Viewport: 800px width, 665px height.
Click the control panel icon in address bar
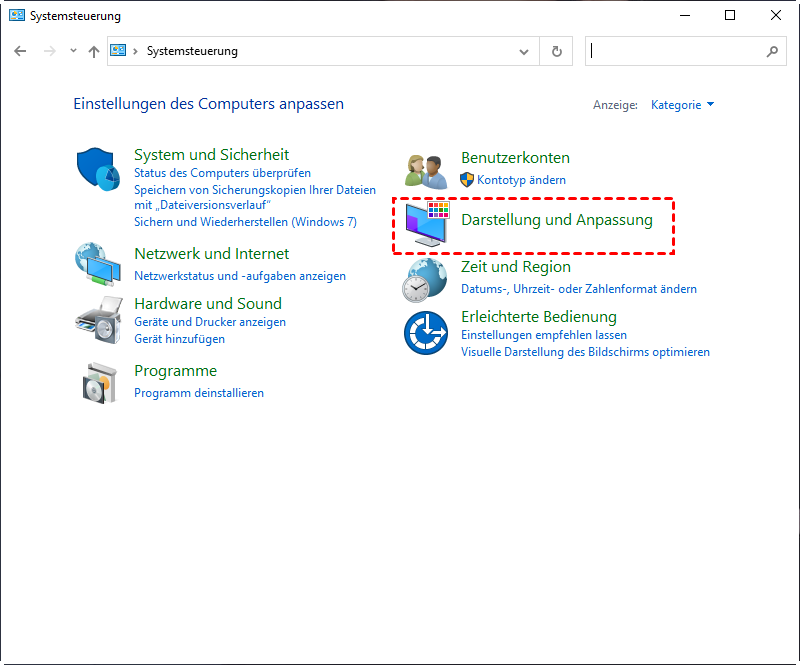tap(118, 51)
